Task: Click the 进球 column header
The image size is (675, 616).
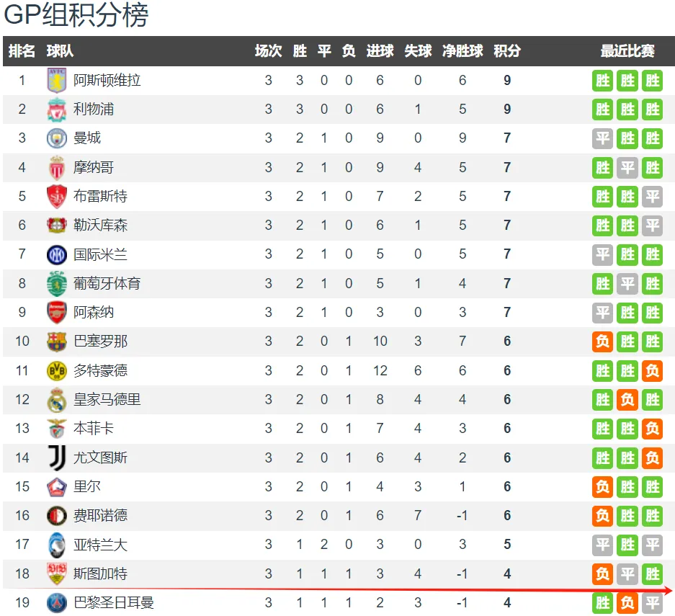Action: [380, 51]
